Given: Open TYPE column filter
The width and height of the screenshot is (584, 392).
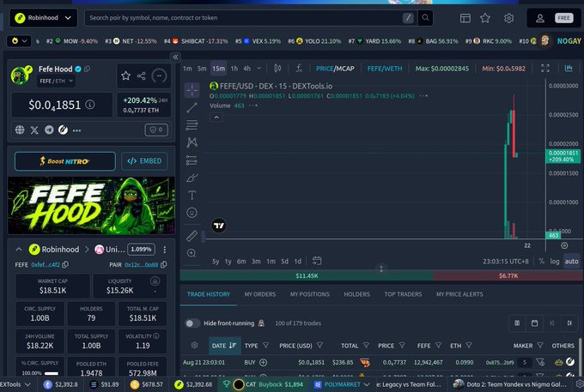Looking at the screenshot, I should tap(265, 346).
